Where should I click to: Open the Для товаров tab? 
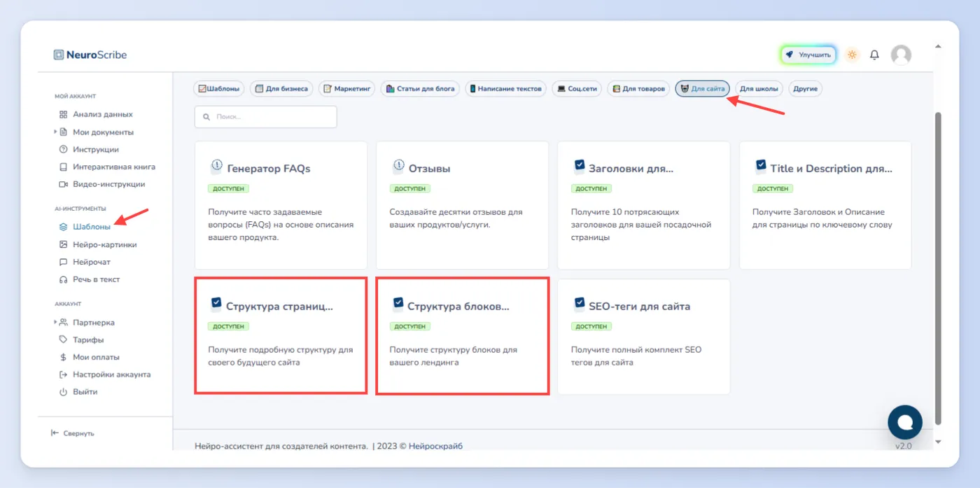coord(638,89)
